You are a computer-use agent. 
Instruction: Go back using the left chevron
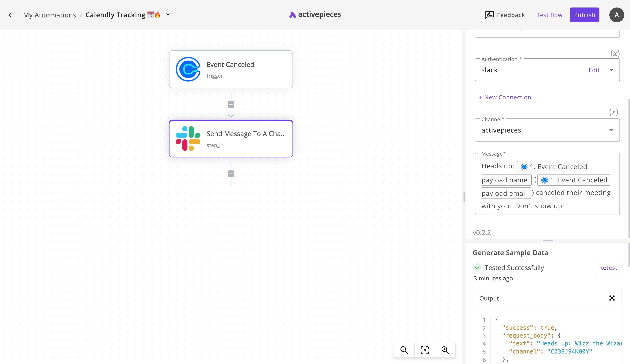[x=10, y=15]
